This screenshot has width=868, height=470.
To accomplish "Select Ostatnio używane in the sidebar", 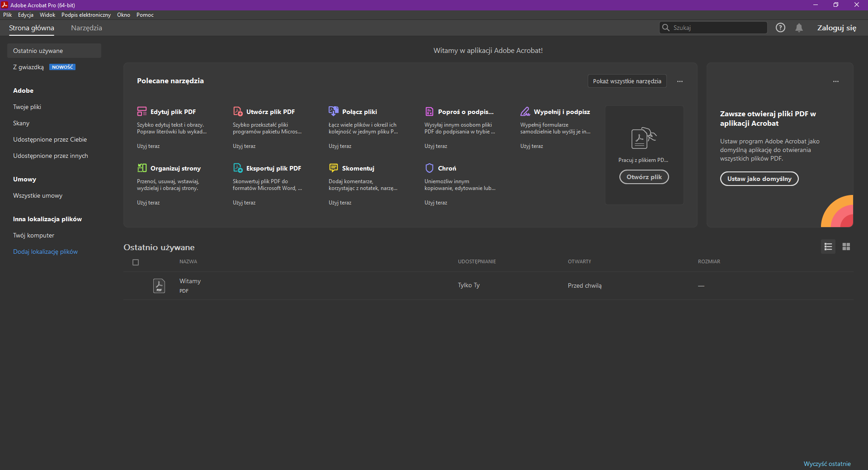I will coord(54,51).
